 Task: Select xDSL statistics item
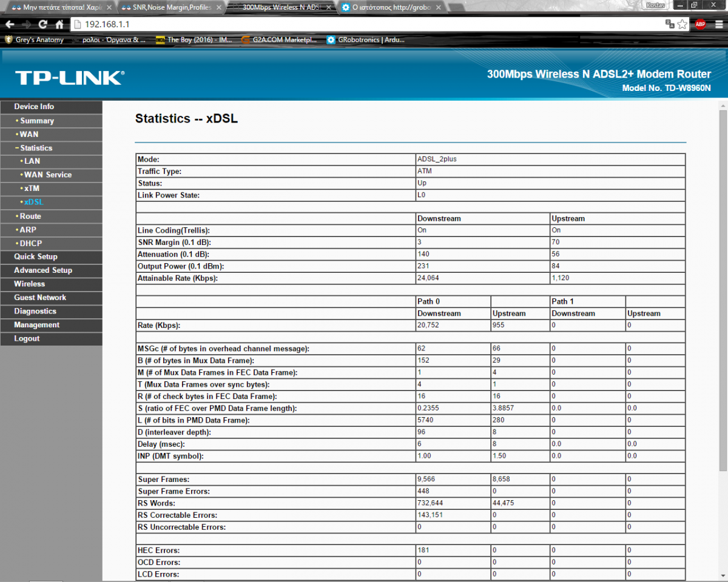point(51,202)
